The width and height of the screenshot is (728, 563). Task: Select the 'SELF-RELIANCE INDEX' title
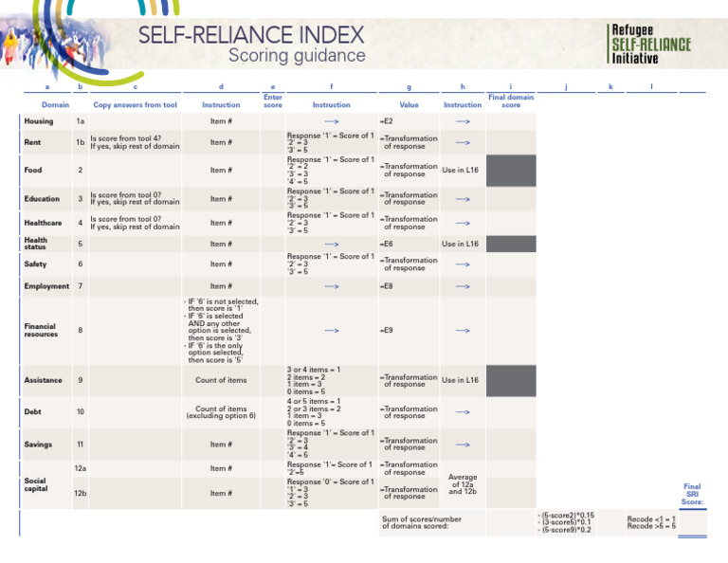[251, 35]
